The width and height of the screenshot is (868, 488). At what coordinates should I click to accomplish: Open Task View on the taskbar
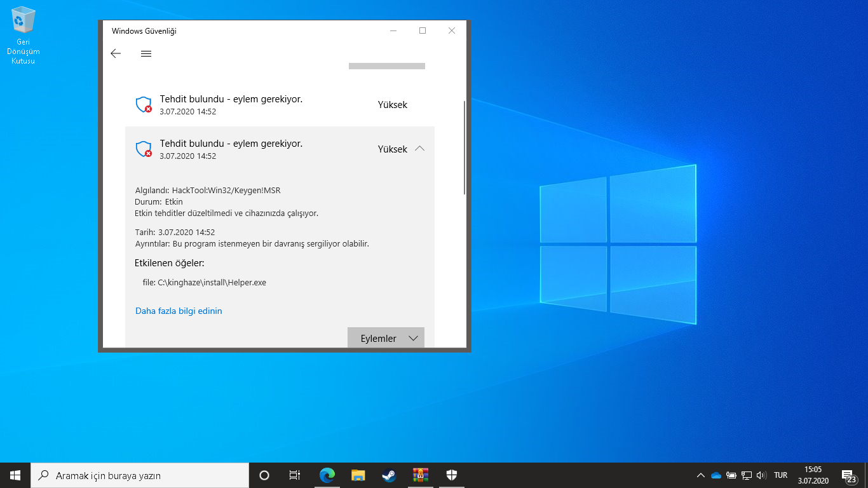(x=295, y=475)
